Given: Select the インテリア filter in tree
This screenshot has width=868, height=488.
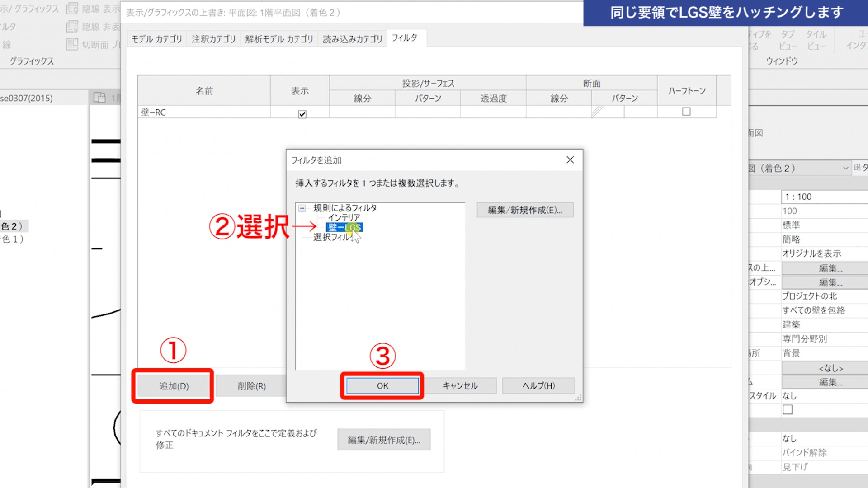Looking at the screenshot, I should [344, 217].
